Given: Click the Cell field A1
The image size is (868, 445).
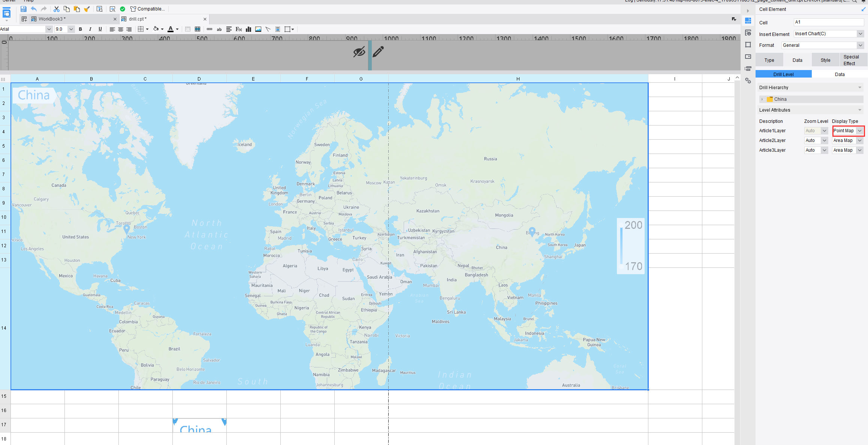Looking at the screenshot, I should coord(829,22).
